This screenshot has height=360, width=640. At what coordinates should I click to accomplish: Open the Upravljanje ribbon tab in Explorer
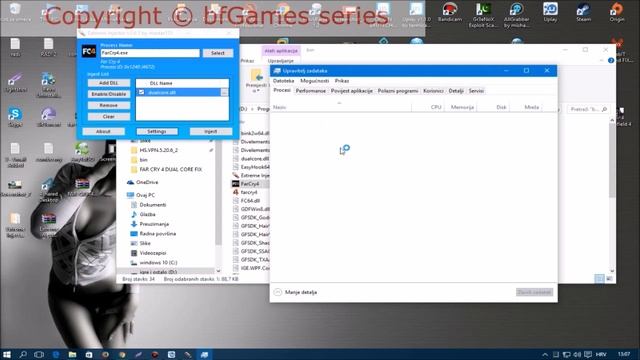tap(281, 61)
